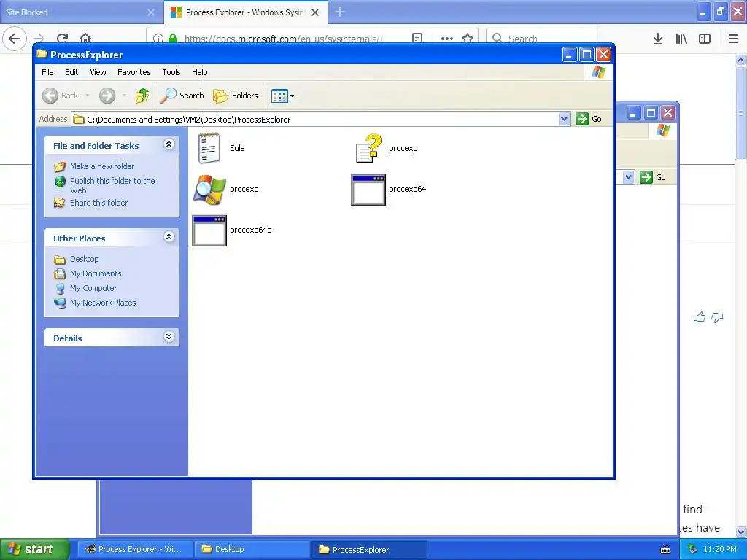This screenshot has height=560, width=747.
Task: Select the procexp64a executable icon
Action: (209, 230)
